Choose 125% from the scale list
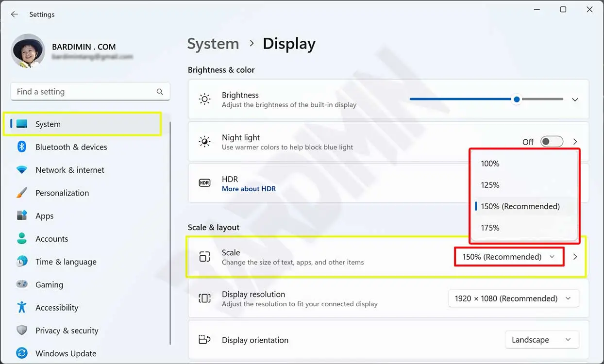Screen dimensions: 604x364 [490, 185]
